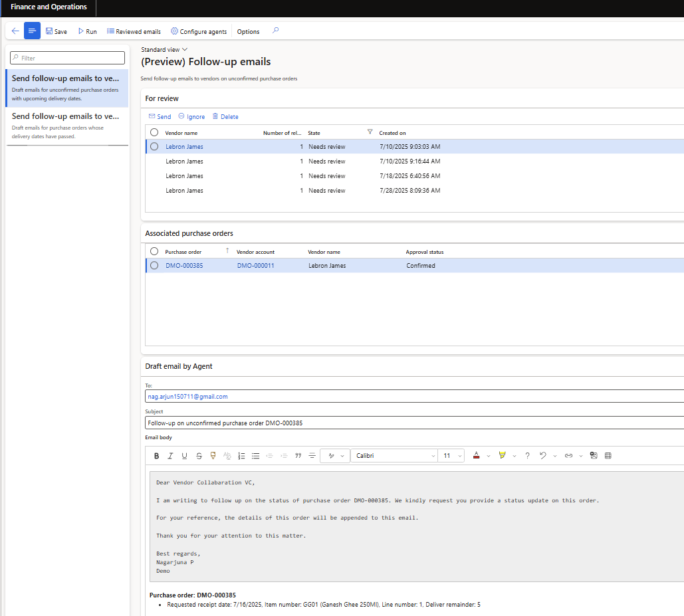Toggle select-all in For review grid
The height and width of the screenshot is (616, 684).
[154, 133]
